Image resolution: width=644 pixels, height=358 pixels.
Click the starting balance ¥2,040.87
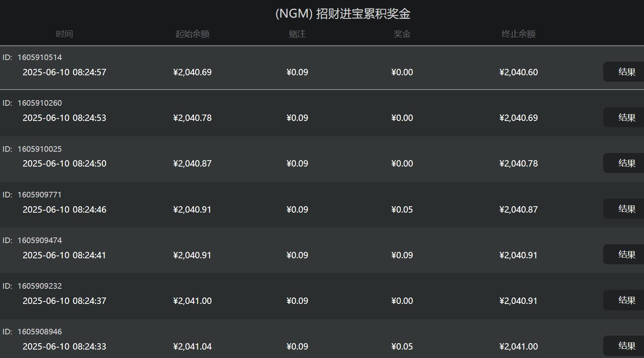click(x=193, y=163)
